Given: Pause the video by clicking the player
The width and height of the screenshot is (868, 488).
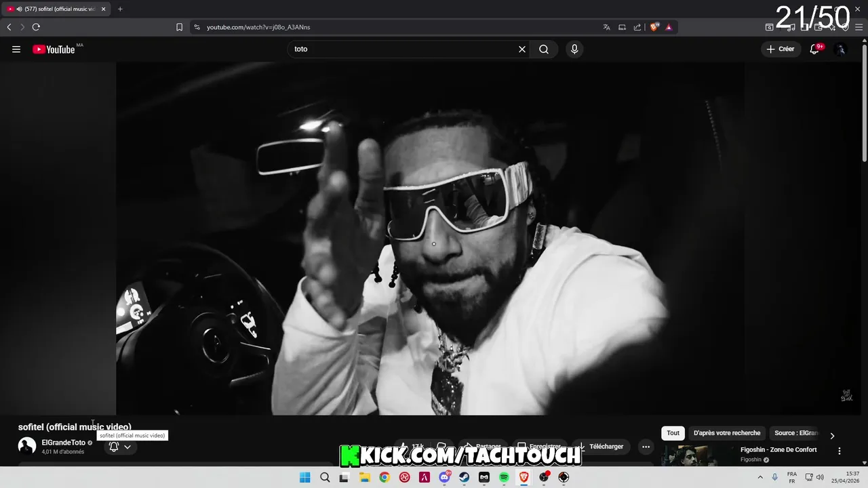Looking at the screenshot, I should (430, 239).
